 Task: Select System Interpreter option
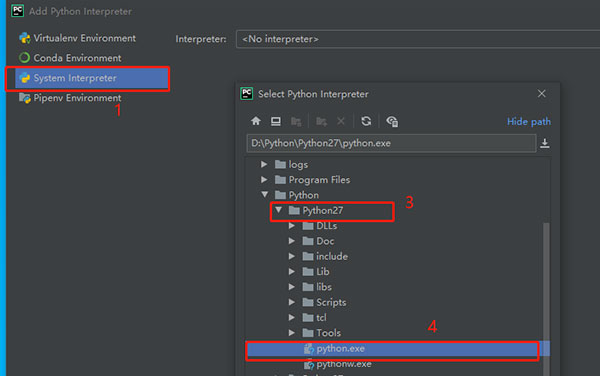click(x=92, y=78)
